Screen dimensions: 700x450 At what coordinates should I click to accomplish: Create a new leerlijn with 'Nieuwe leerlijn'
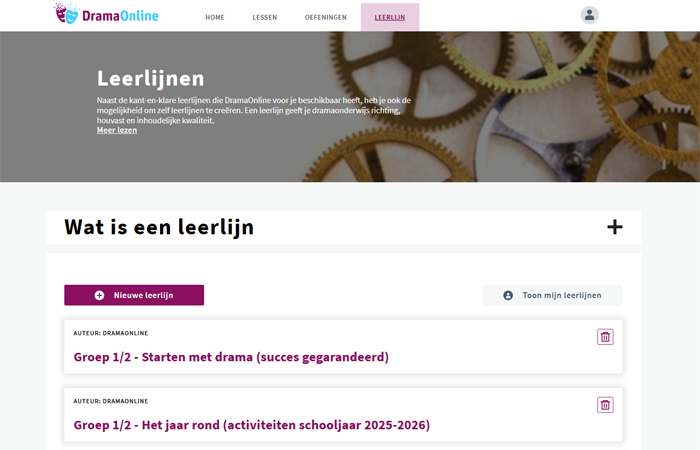pyautogui.click(x=134, y=295)
